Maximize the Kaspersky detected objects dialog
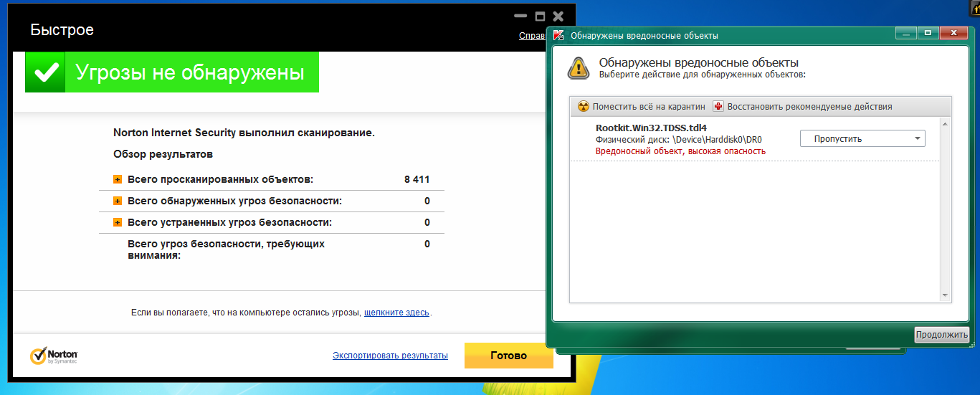Viewport: 980px width, 395px height. [928, 33]
